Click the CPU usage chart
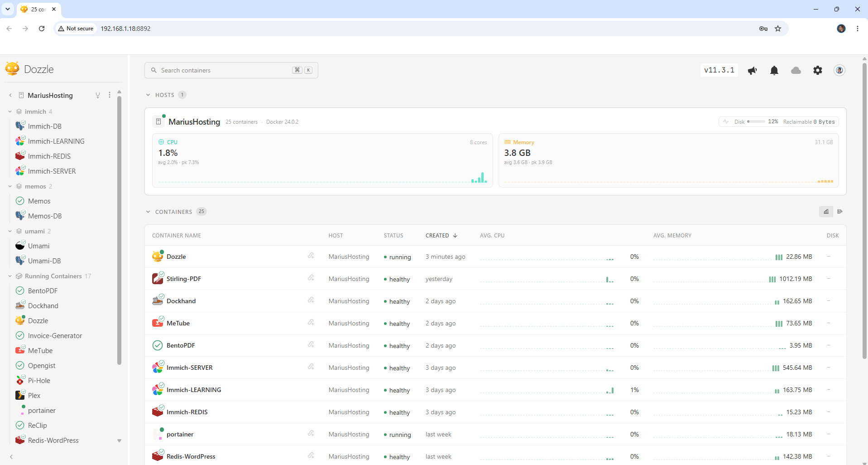 (322, 178)
